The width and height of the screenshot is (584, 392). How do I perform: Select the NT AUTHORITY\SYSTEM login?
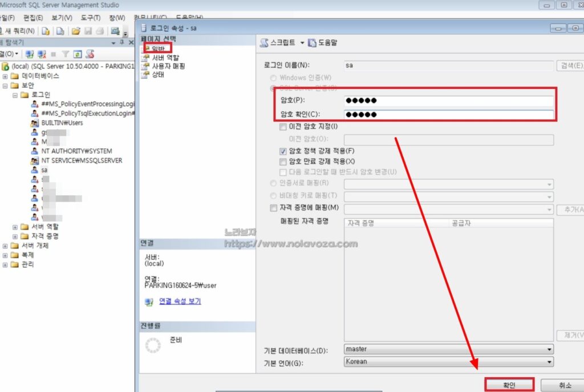tap(77, 151)
